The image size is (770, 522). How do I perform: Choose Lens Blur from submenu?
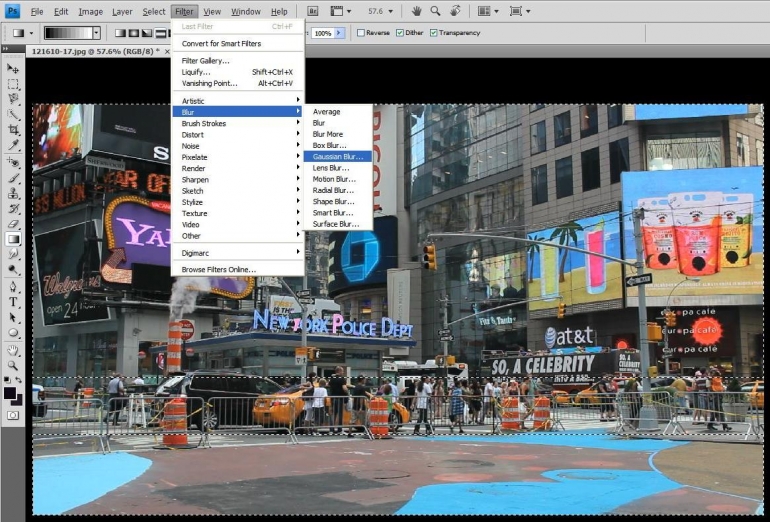click(338, 168)
